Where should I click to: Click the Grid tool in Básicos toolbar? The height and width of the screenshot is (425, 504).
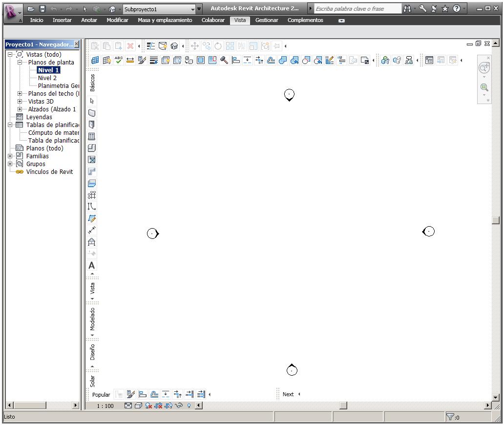pos(91,195)
